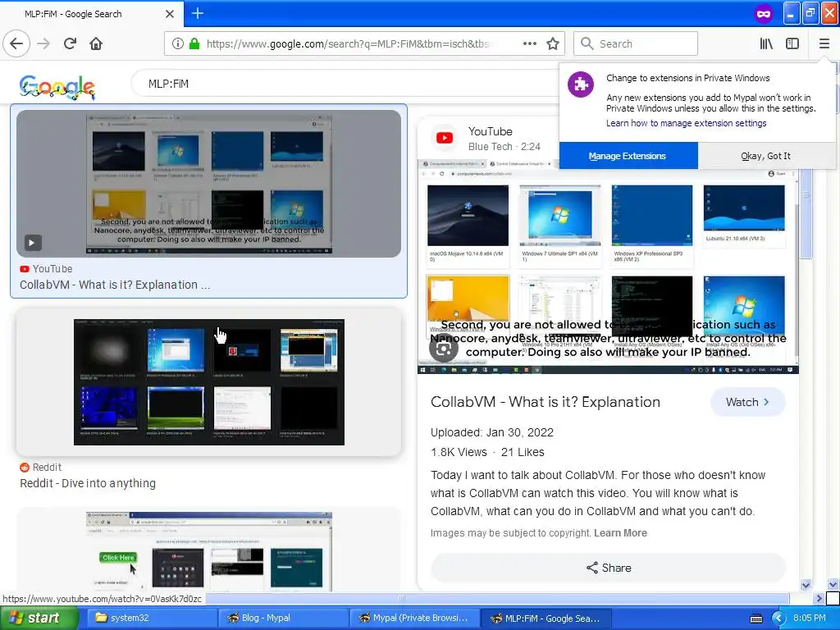Click the Reddit source icon
The image size is (840, 630).
(x=24, y=467)
